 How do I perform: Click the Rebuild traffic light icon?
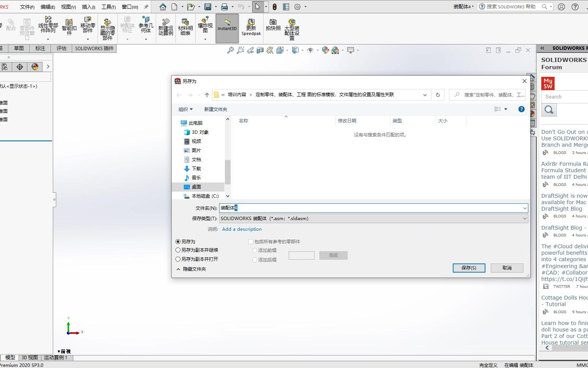pos(275,7)
